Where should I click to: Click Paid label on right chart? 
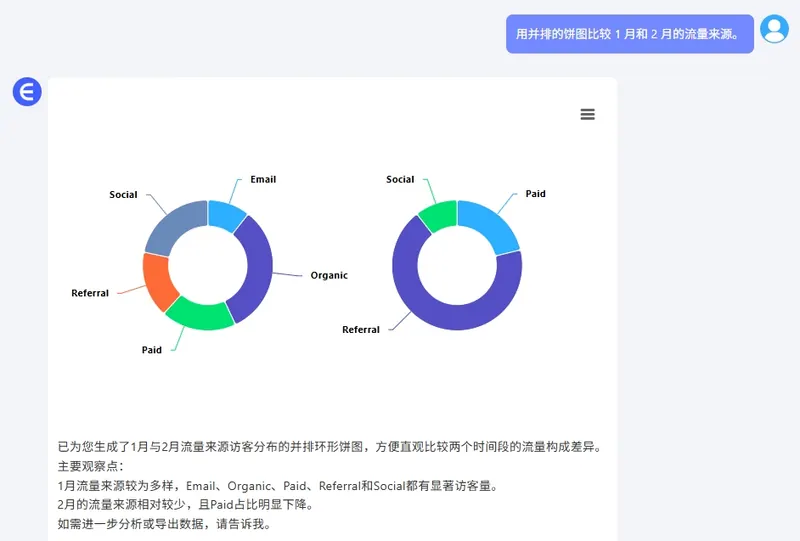click(536, 194)
